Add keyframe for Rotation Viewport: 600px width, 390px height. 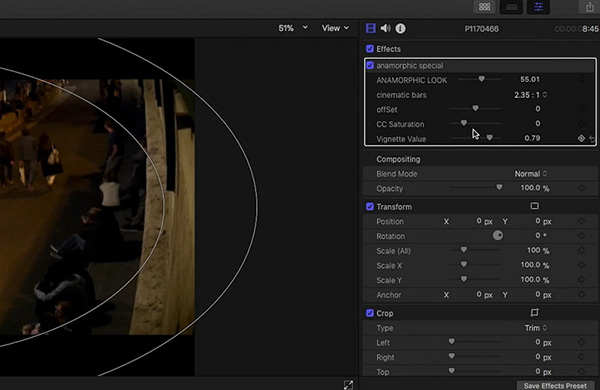click(581, 236)
